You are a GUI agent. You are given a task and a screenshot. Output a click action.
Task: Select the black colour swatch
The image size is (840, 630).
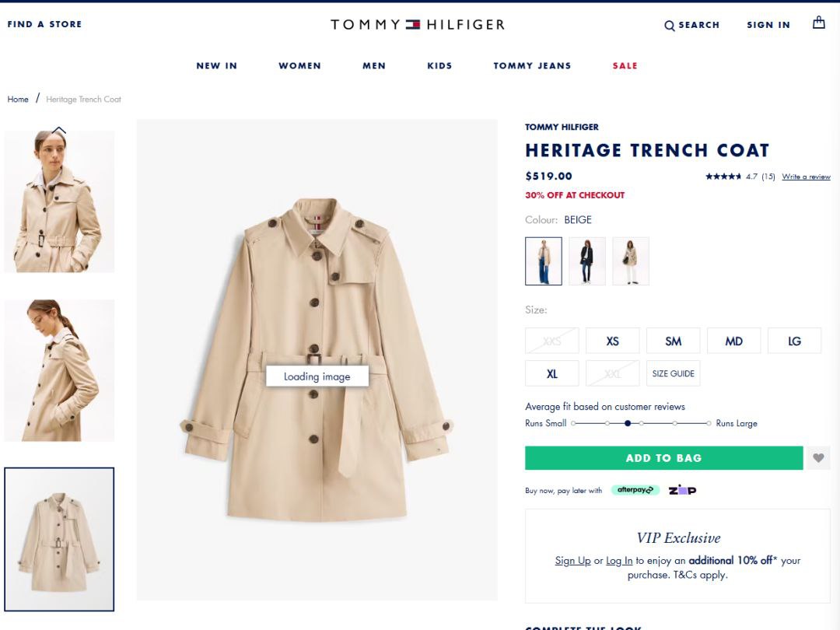[x=586, y=261]
